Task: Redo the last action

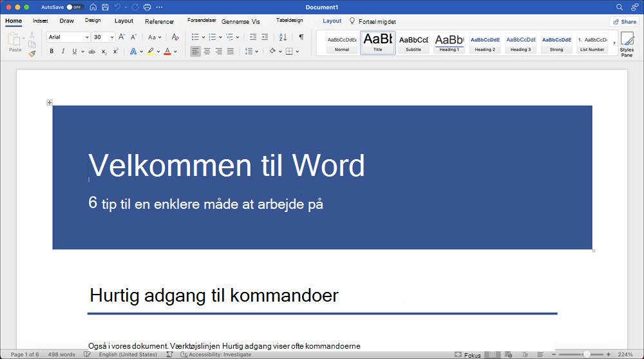Action: (135, 7)
